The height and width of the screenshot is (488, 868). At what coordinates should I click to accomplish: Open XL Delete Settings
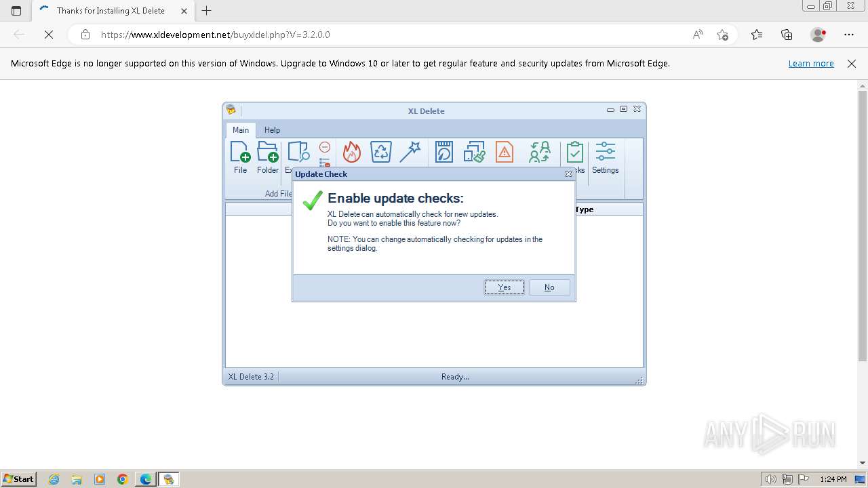(605, 158)
